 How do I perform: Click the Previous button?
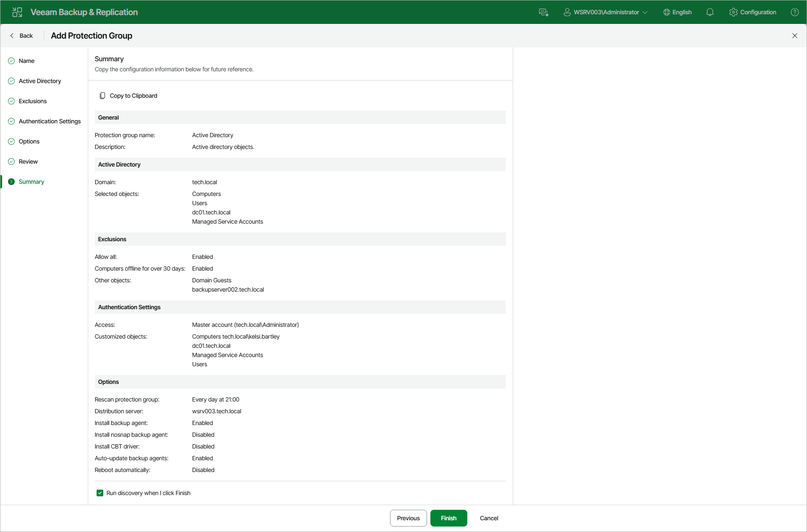[x=409, y=518]
